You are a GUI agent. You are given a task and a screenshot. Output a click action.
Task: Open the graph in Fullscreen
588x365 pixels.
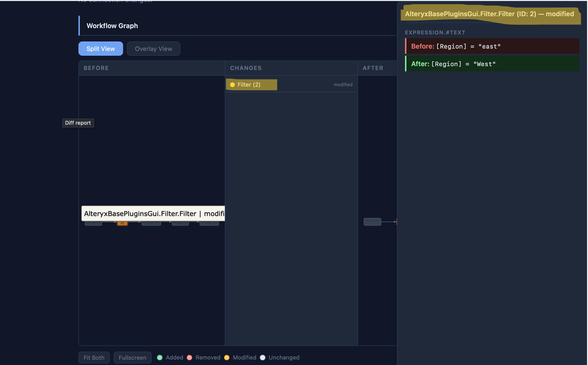133,357
